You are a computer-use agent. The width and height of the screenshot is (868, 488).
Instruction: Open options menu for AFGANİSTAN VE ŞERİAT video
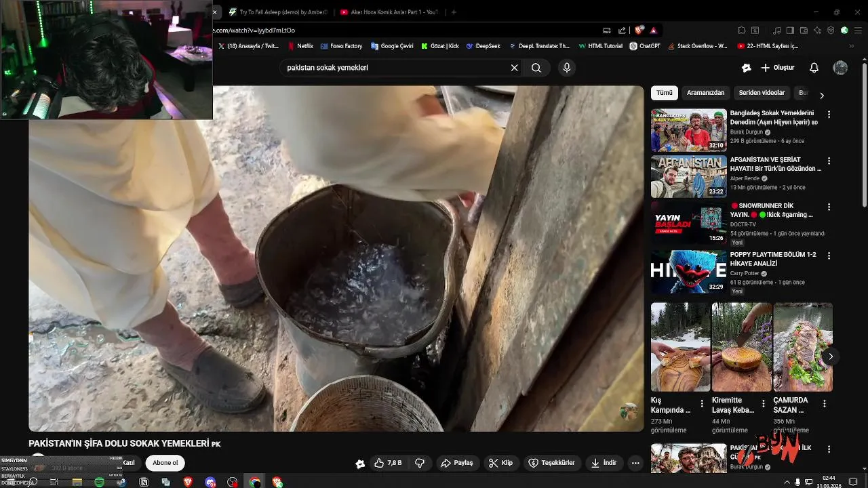pos(829,161)
